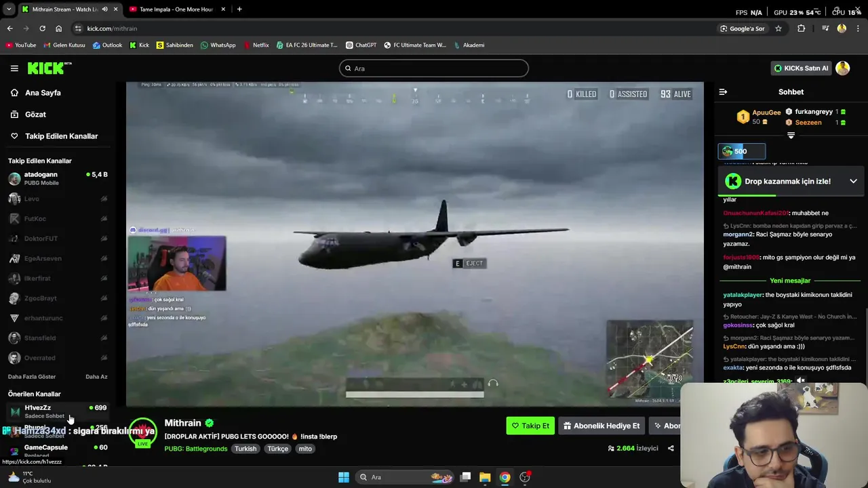Click the Kick search field Ara

click(x=434, y=68)
